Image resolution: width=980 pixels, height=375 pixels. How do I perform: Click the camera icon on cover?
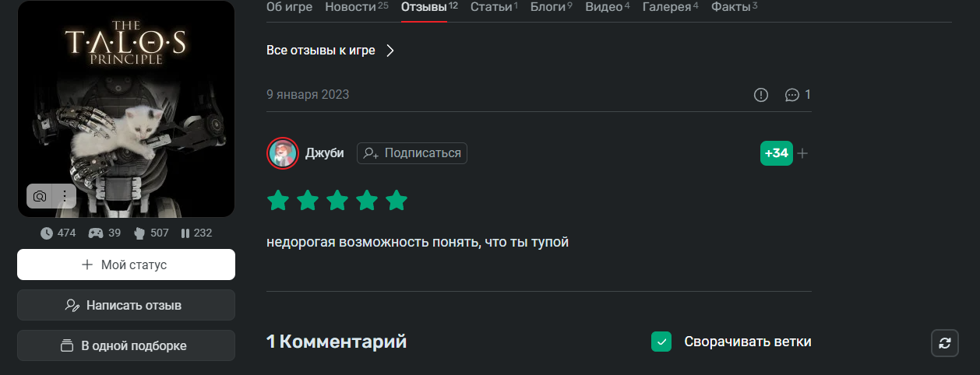point(40,196)
